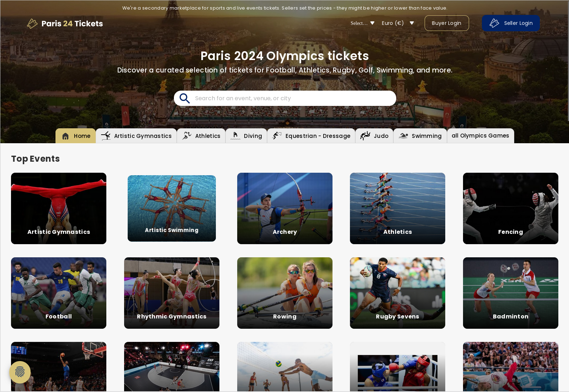Image resolution: width=569 pixels, height=392 pixels.
Task: Click the Athletics runner tab icon
Action: (187, 136)
